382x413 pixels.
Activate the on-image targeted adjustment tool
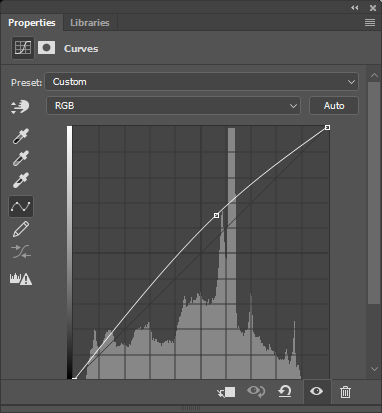[20, 107]
